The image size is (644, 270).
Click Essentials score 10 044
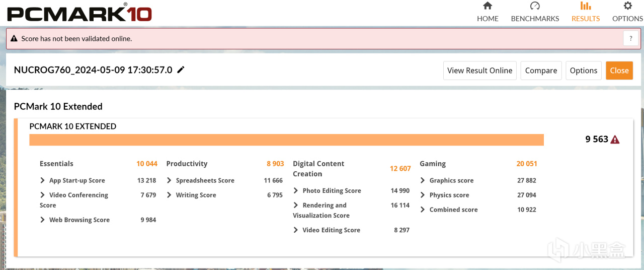pos(147,164)
